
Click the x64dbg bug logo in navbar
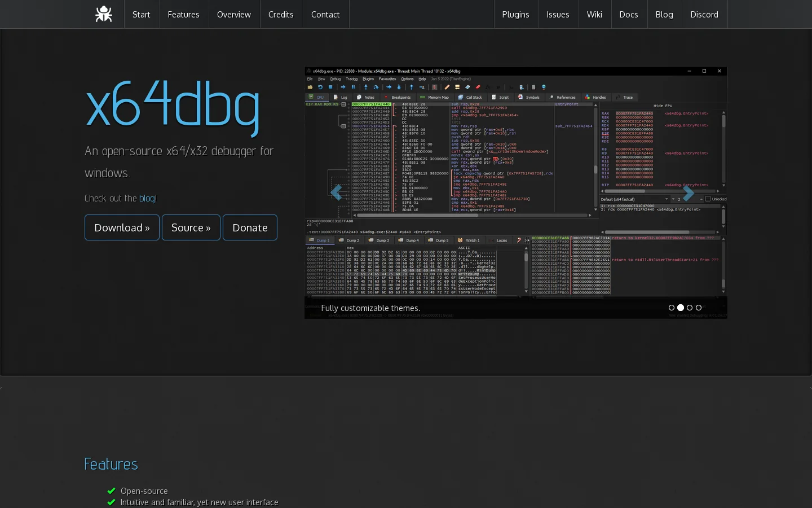(x=104, y=14)
